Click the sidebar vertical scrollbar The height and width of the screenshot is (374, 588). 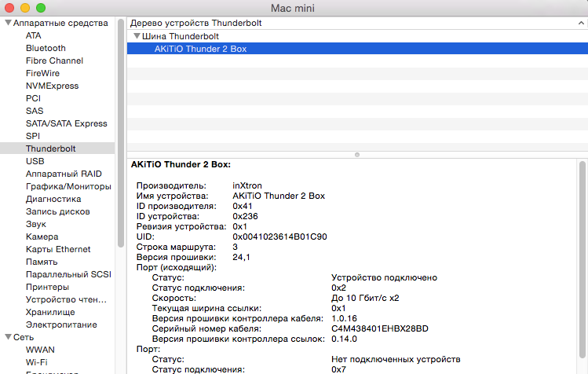tap(121, 134)
